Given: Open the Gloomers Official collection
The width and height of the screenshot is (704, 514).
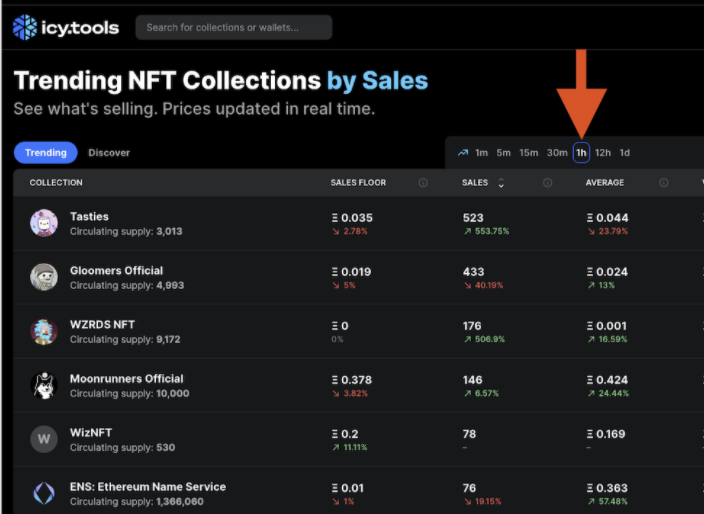Looking at the screenshot, I should 116,271.
